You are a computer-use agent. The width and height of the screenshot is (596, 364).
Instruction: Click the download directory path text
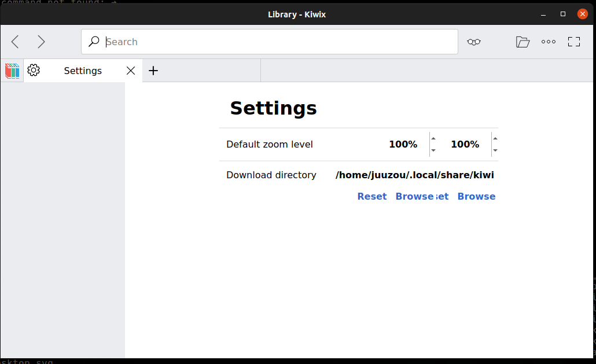414,175
